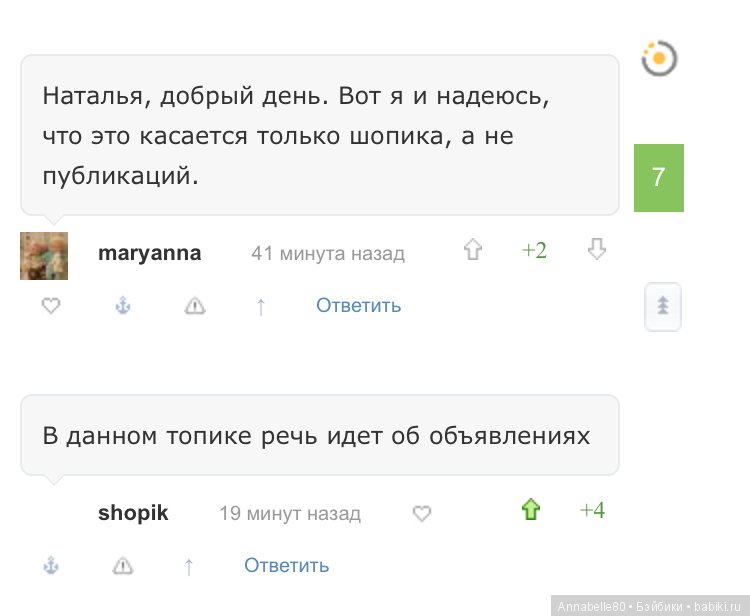Expand the comment tree side button

[x=662, y=306]
